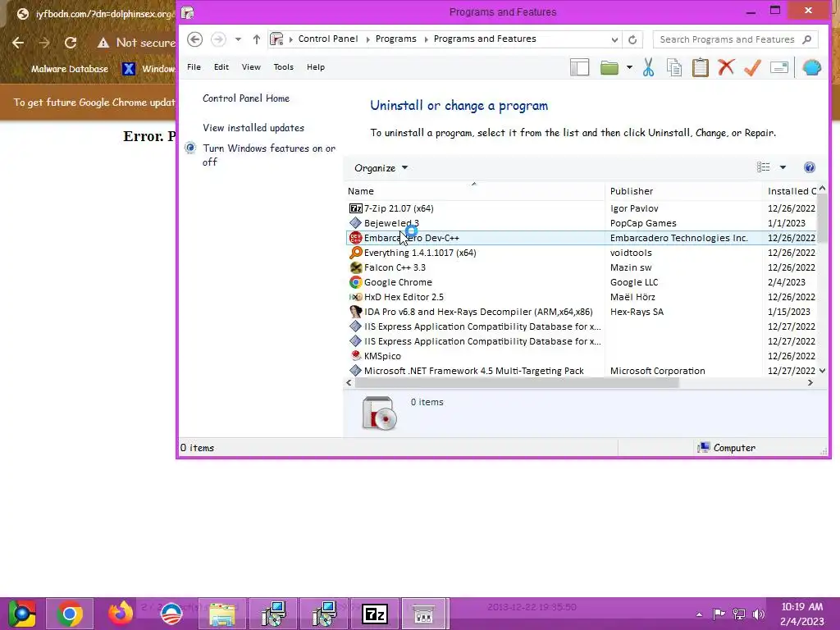This screenshot has width=840, height=630.
Task: Sort by the Installed On column header
Action: [x=791, y=191]
